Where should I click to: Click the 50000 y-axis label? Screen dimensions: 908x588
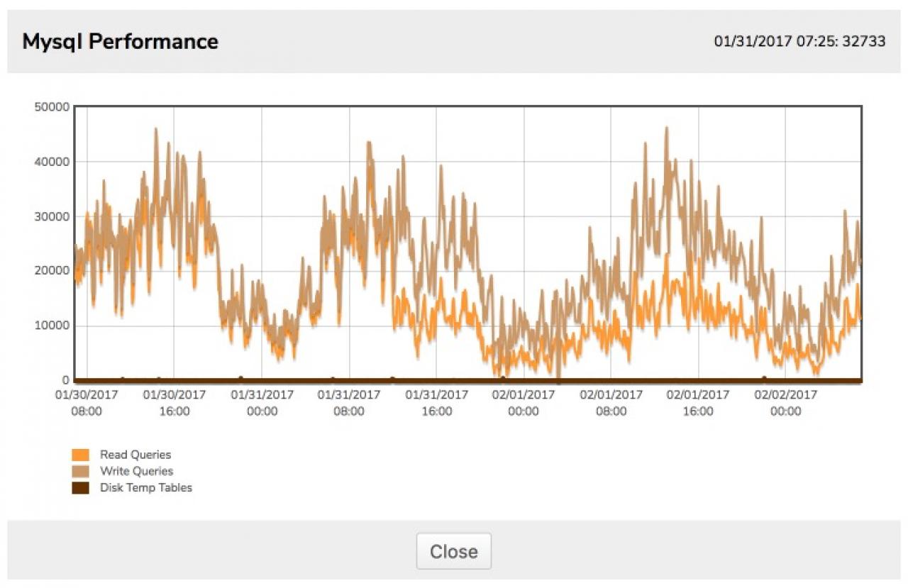pos(52,107)
